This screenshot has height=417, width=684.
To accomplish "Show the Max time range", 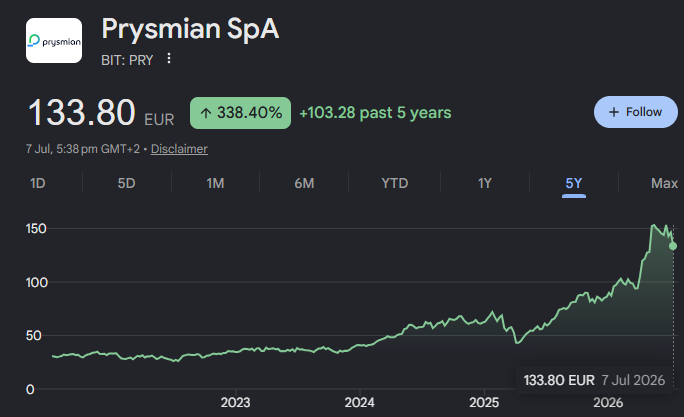I will point(664,183).
